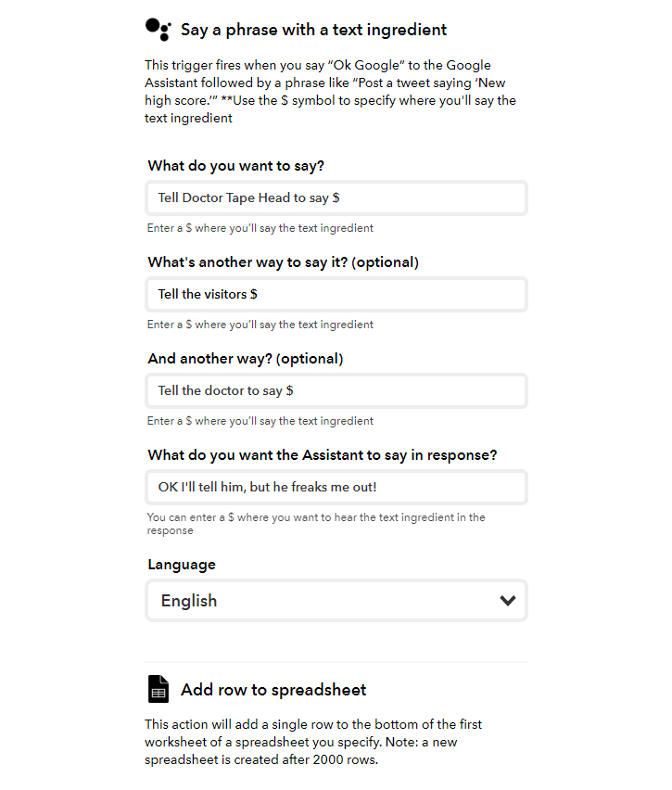Click the Google Sheets spreadsheet icon
Viewport: 672px width, 790px height.
coord(158,688)
